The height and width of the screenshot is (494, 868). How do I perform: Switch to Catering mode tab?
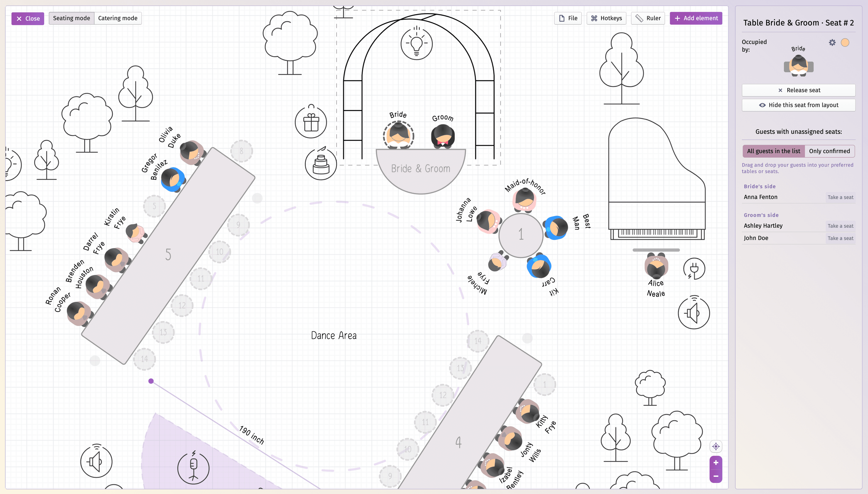118,18
